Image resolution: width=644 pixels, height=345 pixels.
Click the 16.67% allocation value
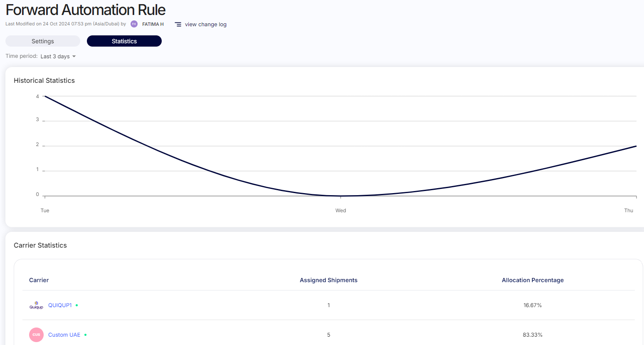(533, 305)
